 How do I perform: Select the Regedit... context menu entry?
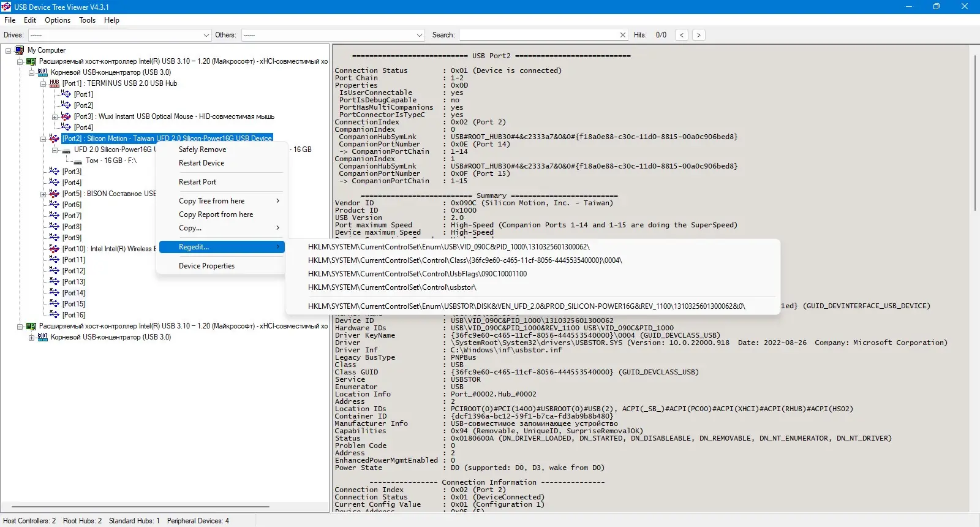pyautogui.click(x=222, y=247)
